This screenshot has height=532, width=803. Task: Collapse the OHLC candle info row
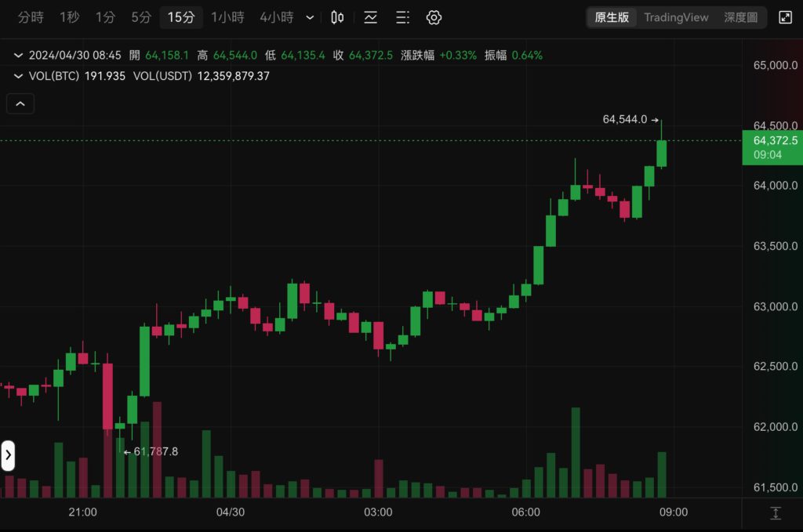(19, 55)
